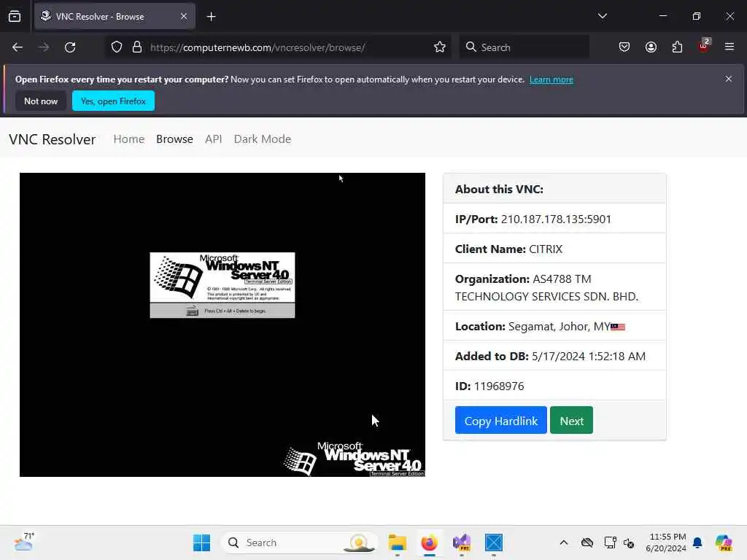Open the notification bell icon
747x560 pixels.
[x=697, y=542]
